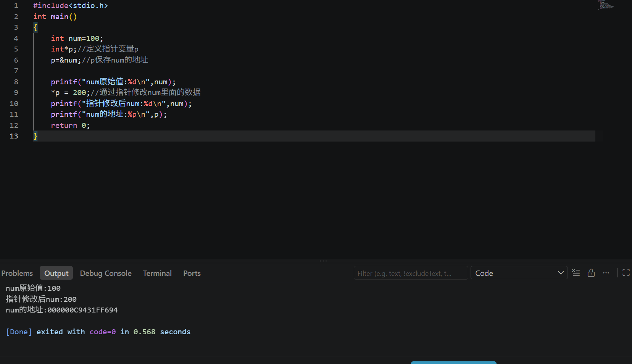Click printf line with 'num的地址'
This screenshot has width=632, height=364.
pos(109,114)
